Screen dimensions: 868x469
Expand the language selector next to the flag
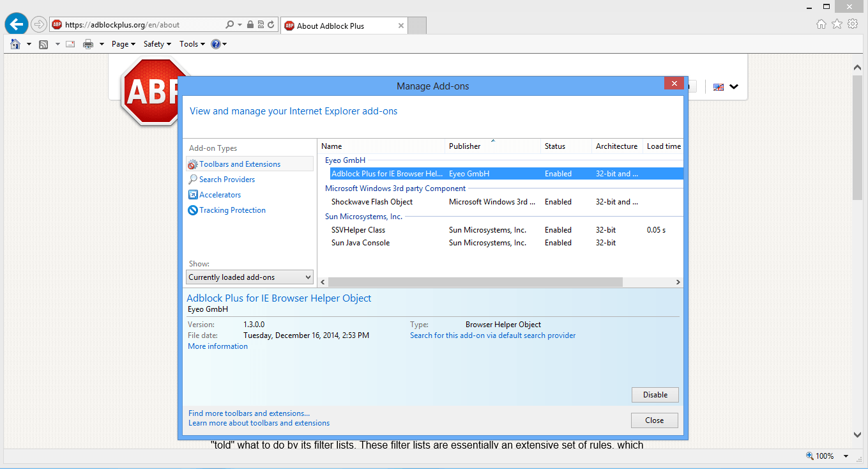[x=733, y=86]
